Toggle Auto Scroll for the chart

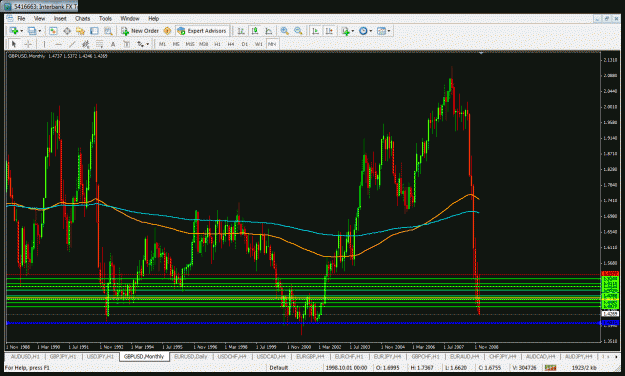pyautogui.click(x=315, y=31)
